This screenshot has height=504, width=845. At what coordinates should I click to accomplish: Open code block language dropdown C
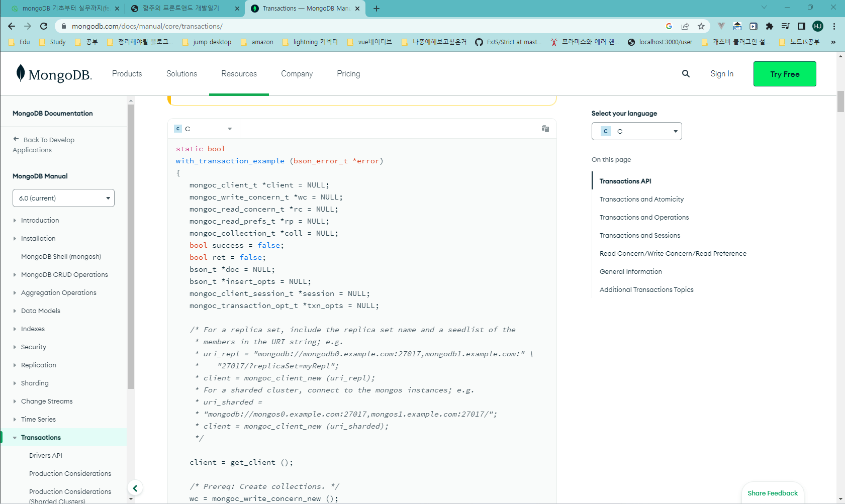pos(204,129)
